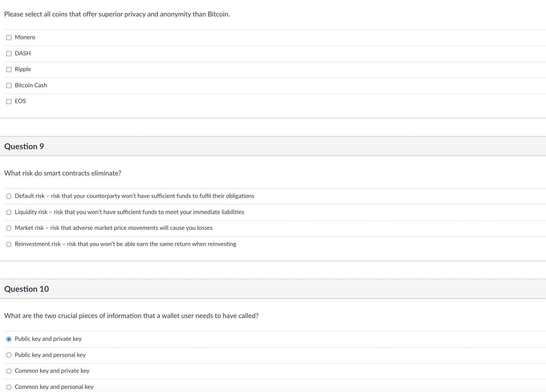This screenshot has width=546, height=392.
Task: Select the Bitcoin Cash checkbox
Action: pos(9,86)
